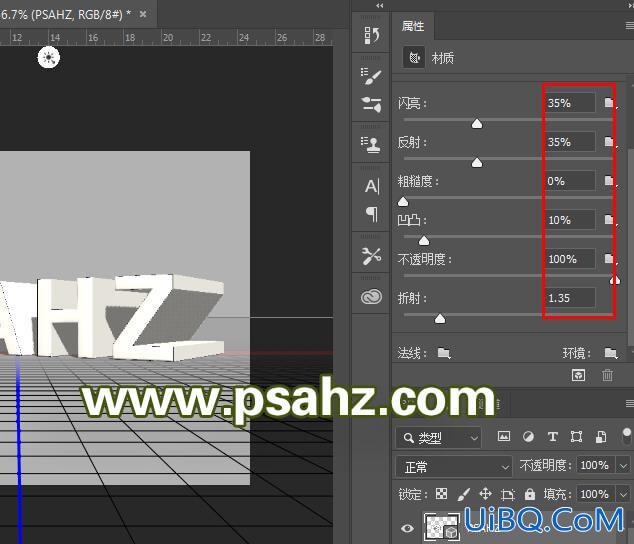Image resolution: width=634 pixels, height=544 pixels.
Task: Click the material picker thumbnail icon
Action: click(x=414, y=58)
